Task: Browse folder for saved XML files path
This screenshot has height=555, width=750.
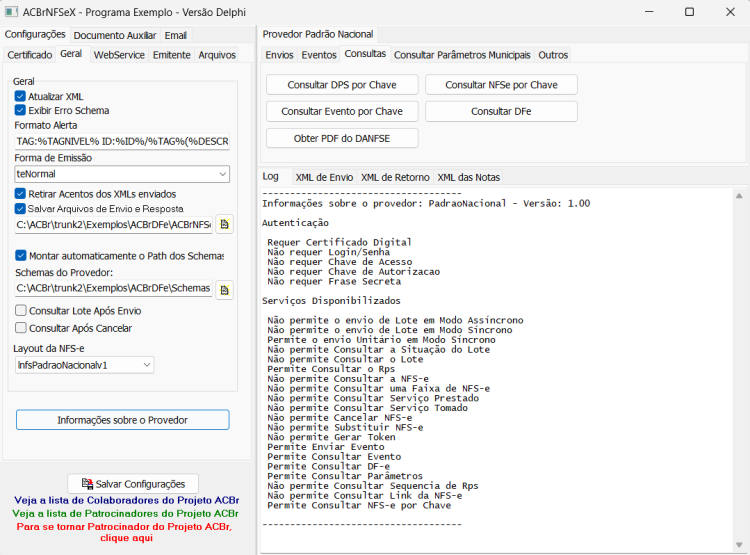Action: tap(224, 224)
